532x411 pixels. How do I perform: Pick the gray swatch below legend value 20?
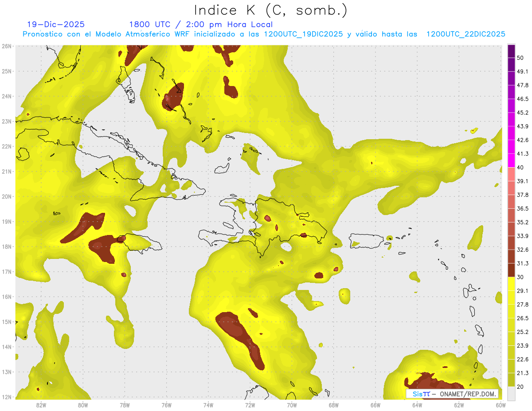[x=511, y=393]
